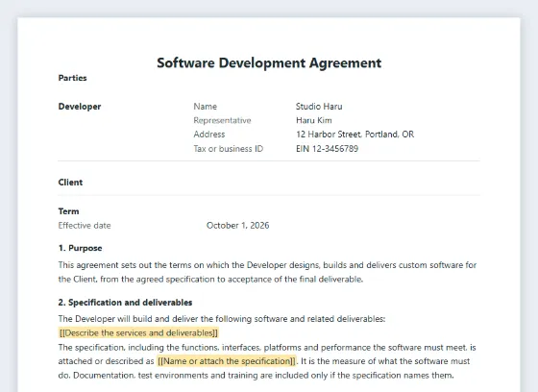Fill the '[[Name or attach the specification]]' placeholder
This screenshot has width=538, height=392.
227,361
